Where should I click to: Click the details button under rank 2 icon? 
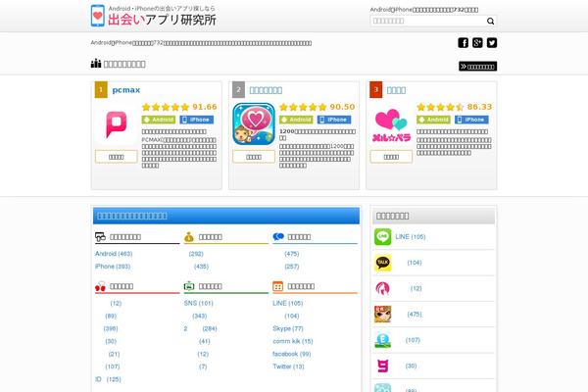[x=254, y=157]
